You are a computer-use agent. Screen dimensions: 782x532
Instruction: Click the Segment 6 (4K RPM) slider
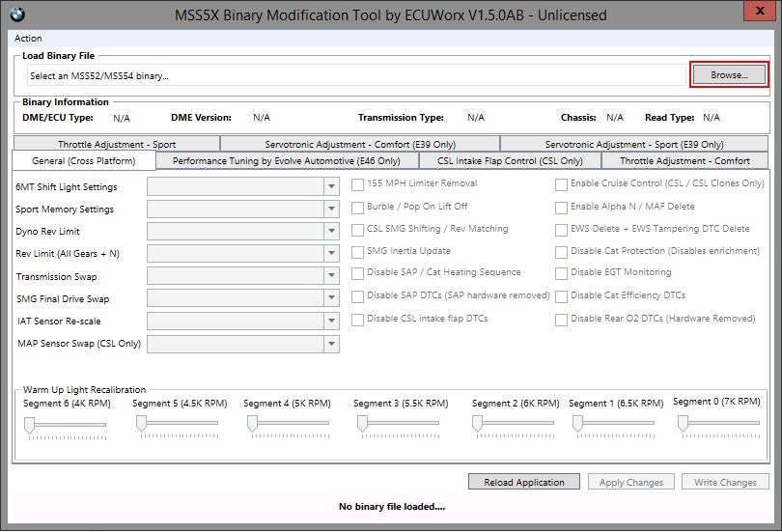(66, 427)
